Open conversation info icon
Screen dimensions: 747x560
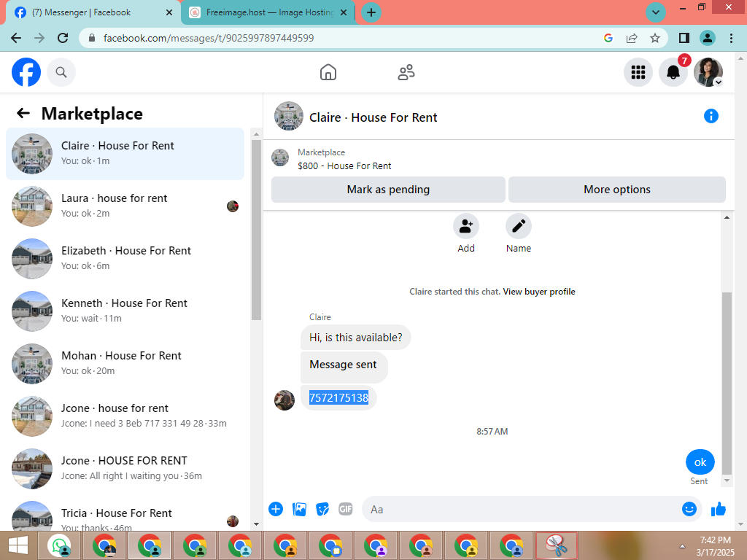tap(711, 116)
